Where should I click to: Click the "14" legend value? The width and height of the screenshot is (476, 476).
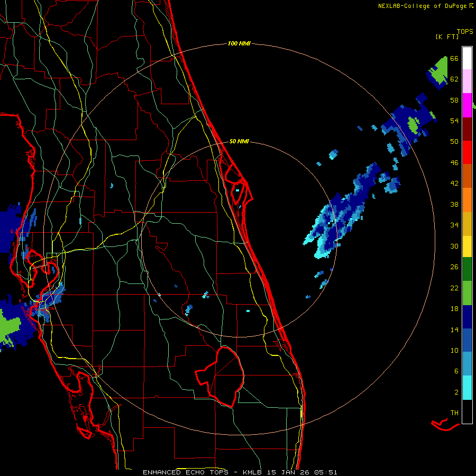454,329
